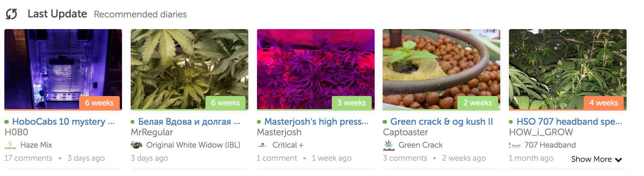This screenshot has width=644, height=176.
Task: Open the Green crack & og kush II diary
Action: click(441, 121)
